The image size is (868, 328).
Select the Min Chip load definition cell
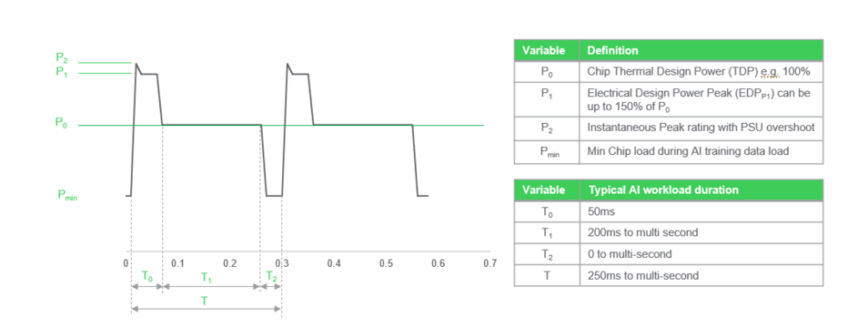pos(701,152)
